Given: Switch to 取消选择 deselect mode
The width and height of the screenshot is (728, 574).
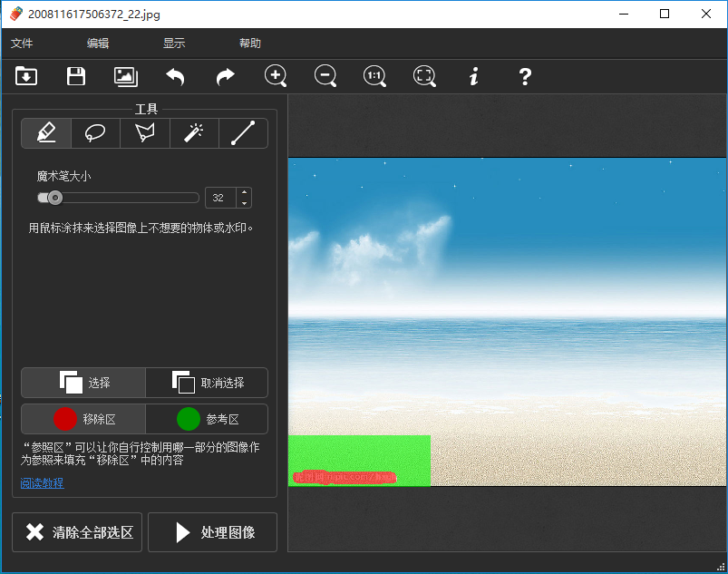Looking at the screenshot, I should [207, 383].
